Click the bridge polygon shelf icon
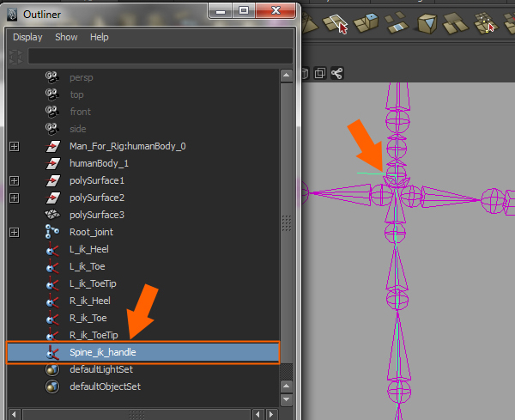This screenshot has height=420, width=515. point(396,22)
